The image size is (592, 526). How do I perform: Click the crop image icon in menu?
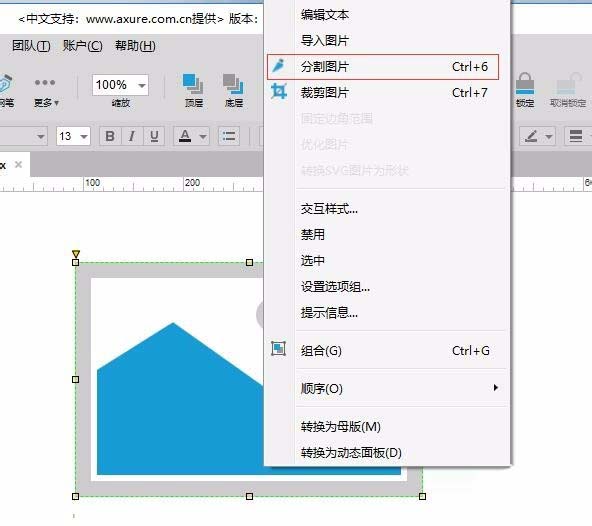tap(279, 91)
